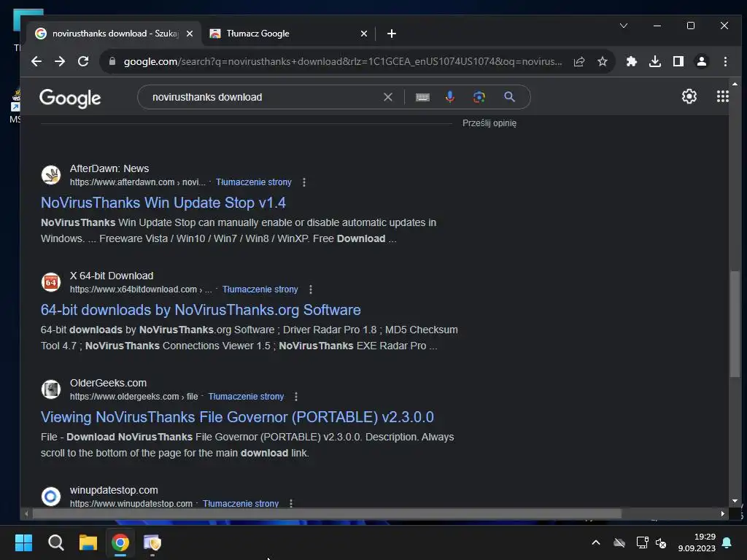Open on-screen keyboard input tool
The height and width of the screenshot is (560, 747).
click(x=422, y=97)
